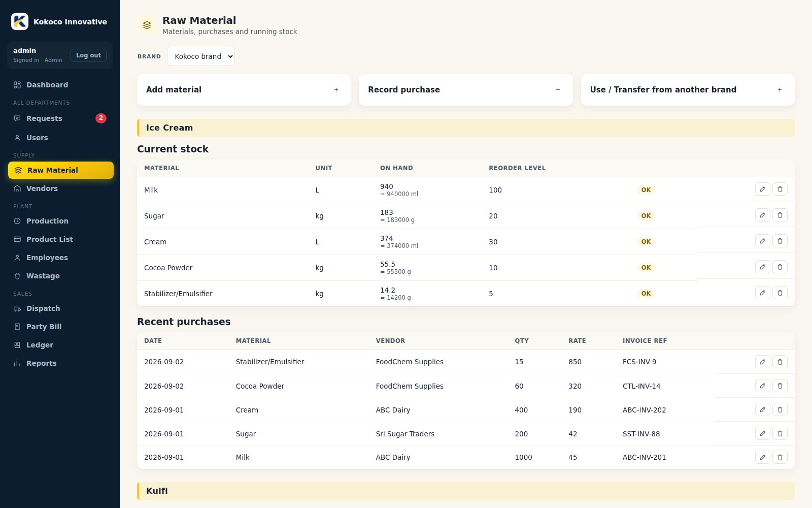Edit purchase with invoice ABC-INV-201
The height and width of the screenshot is (508, 812).
(x=762, y=457)
